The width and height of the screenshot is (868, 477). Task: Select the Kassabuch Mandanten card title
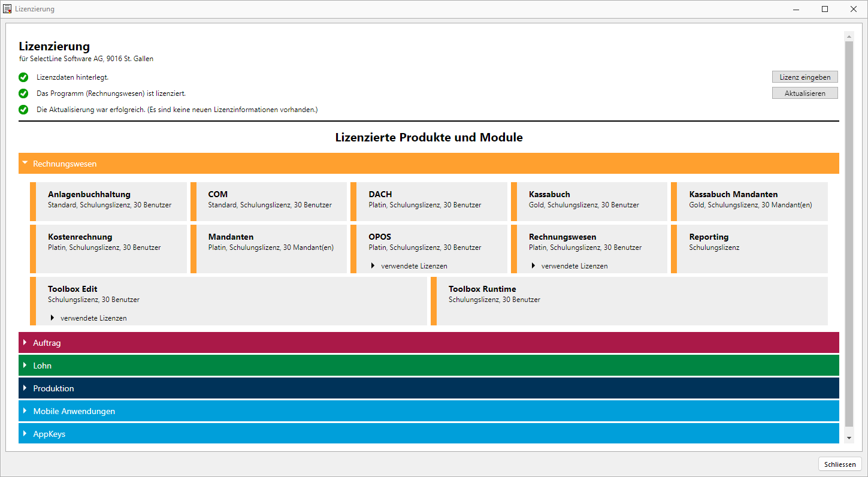(x=734, y=194)
